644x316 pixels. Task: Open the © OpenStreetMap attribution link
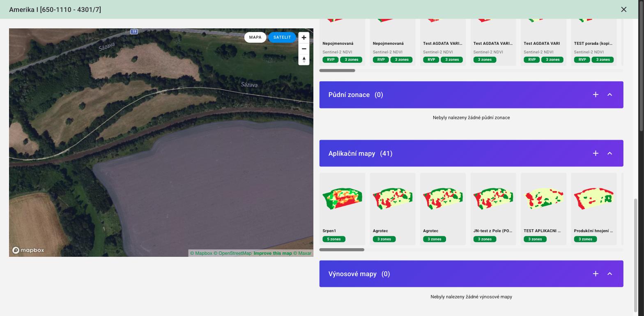click(232, 253)
